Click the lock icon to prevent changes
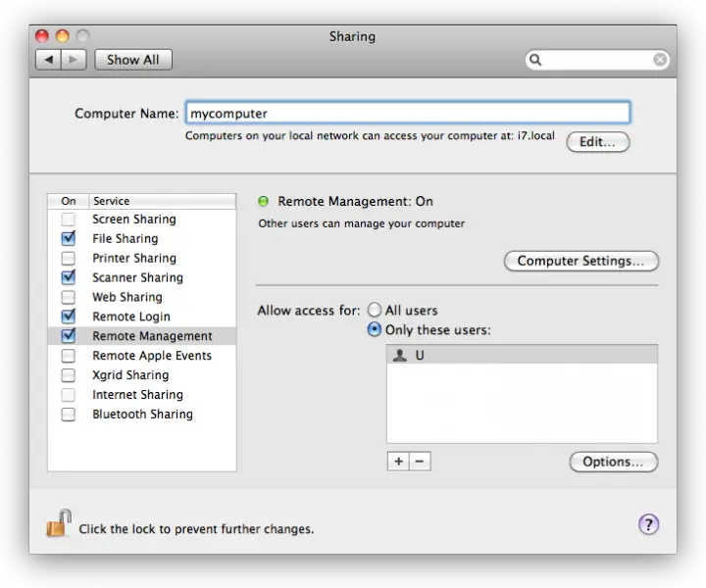Image resolution: width=706 pixels, height=588 pixels. click(x=59, y=523)
